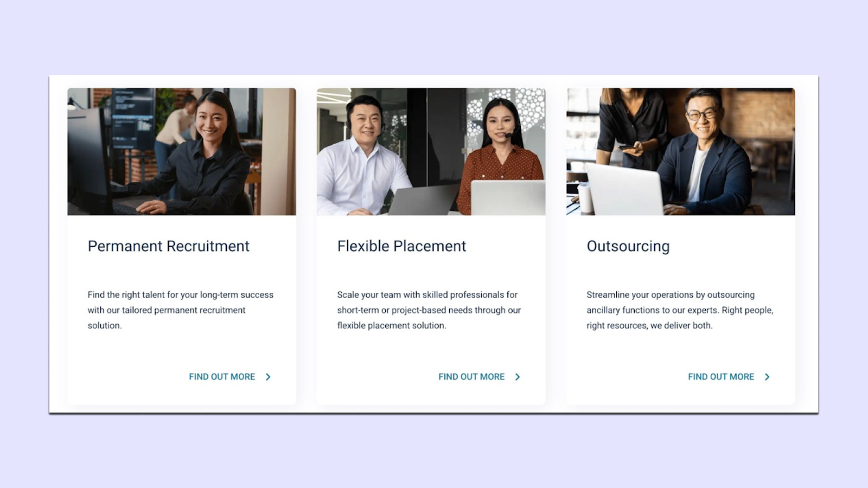Select the Outsourcing card photo
Image resolution: width=868 pixels, height=488 pixels.
click(681, 152)
